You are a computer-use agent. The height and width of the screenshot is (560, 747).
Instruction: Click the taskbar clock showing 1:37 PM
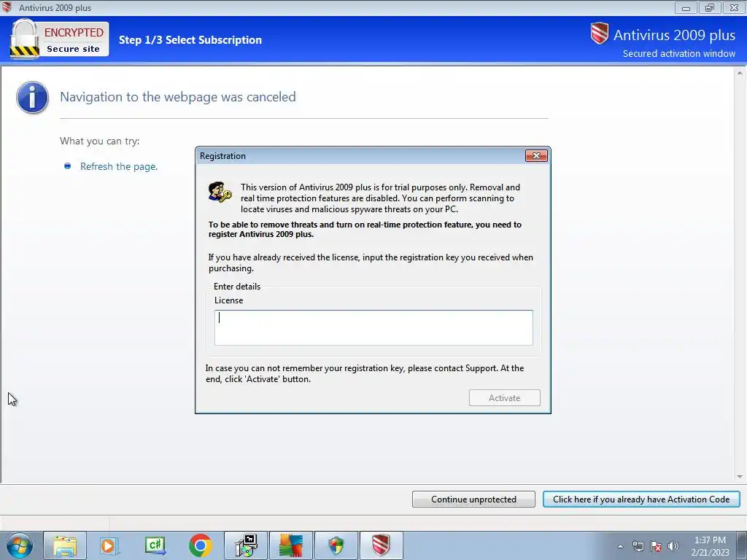click(x=710, y=546)
